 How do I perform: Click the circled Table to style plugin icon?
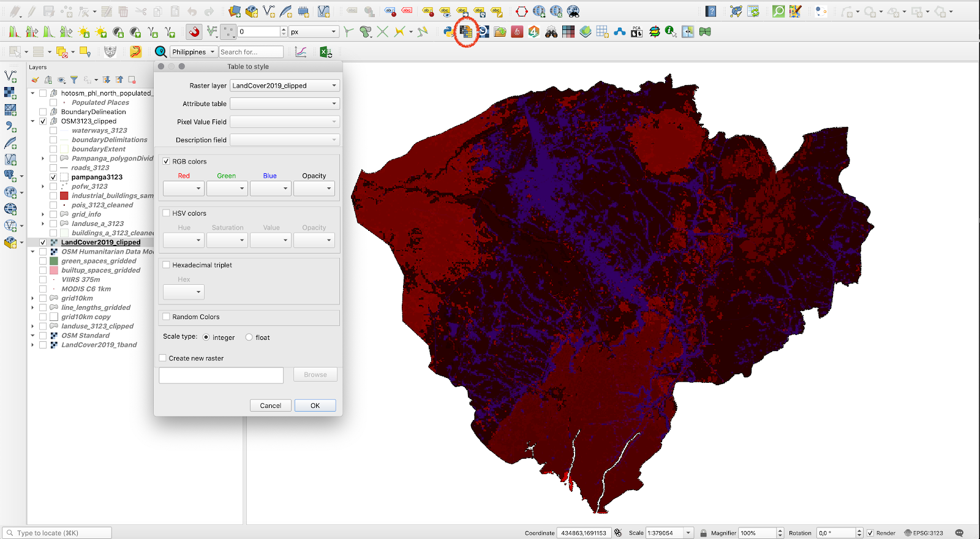click(466, 32)
